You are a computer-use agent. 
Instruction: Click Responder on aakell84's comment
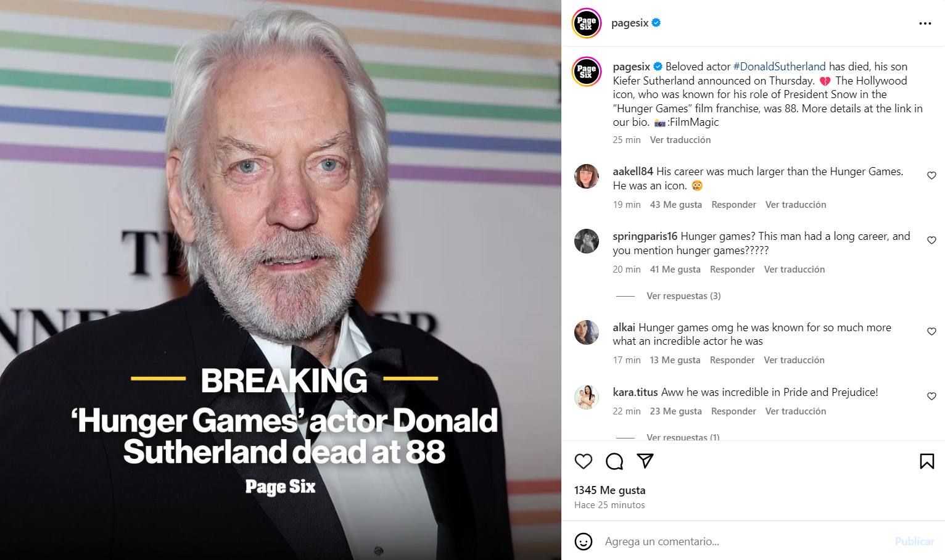[733, 205]
